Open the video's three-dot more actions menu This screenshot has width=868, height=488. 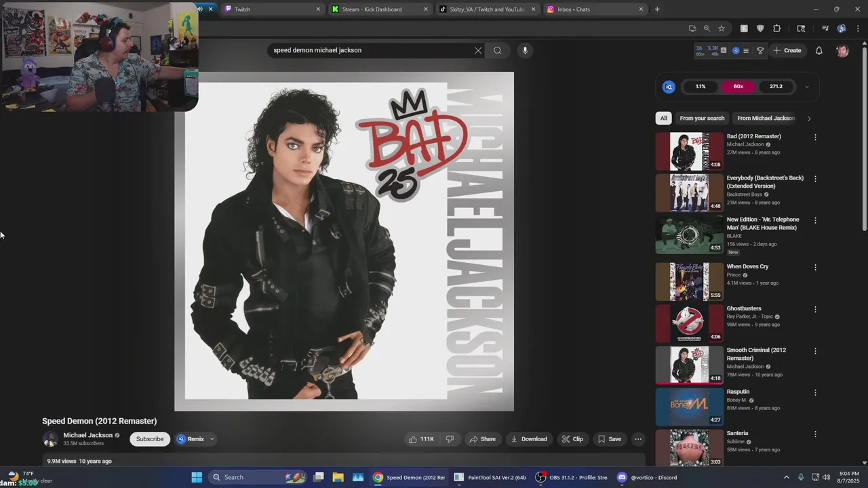coord(637,439)
